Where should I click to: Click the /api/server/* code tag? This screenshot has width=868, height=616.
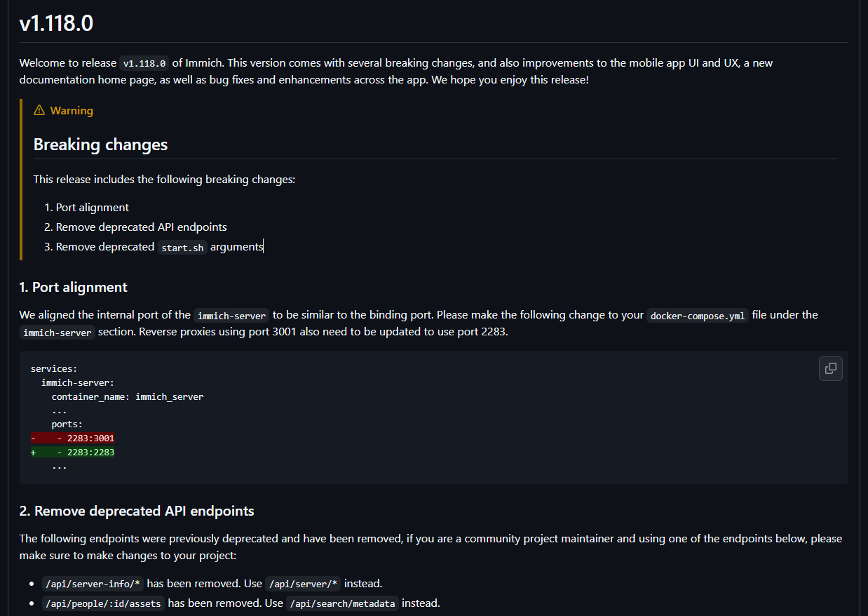[x=303, y=584]
